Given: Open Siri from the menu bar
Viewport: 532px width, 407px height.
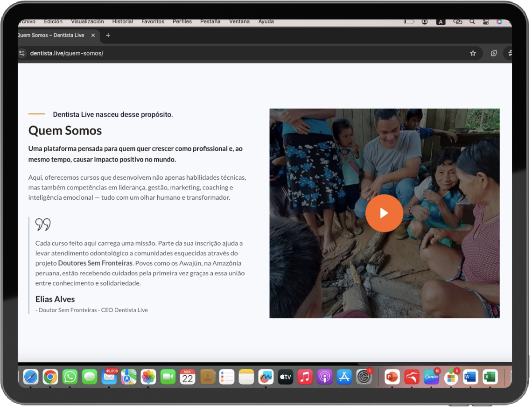Looking at the screenshot, I should [499, 22].
